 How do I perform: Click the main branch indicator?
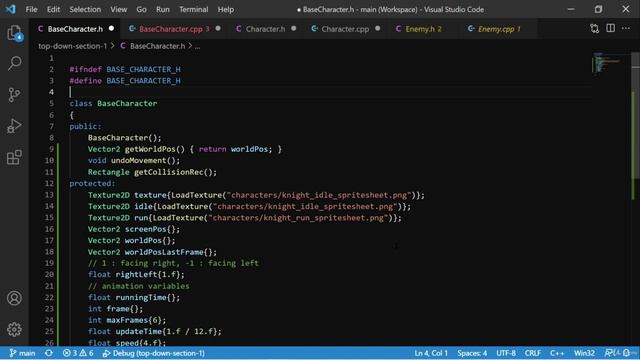tap(22, 353)
